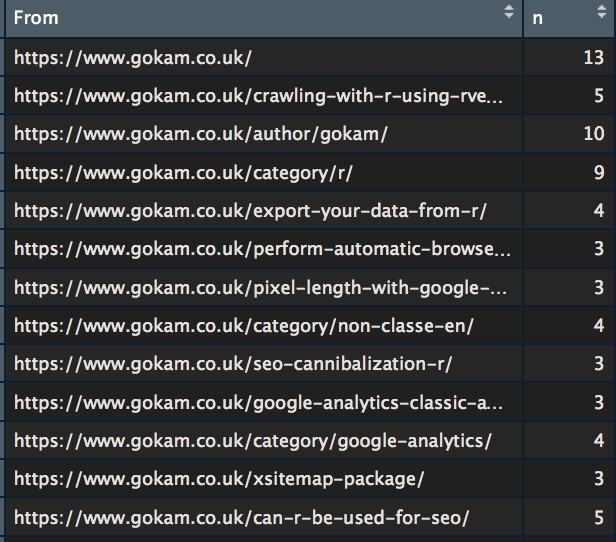The width and height of the screenshot is (616, 542).
Task: Click n value 4 in export-your-data row
Action: pos(598,211)
